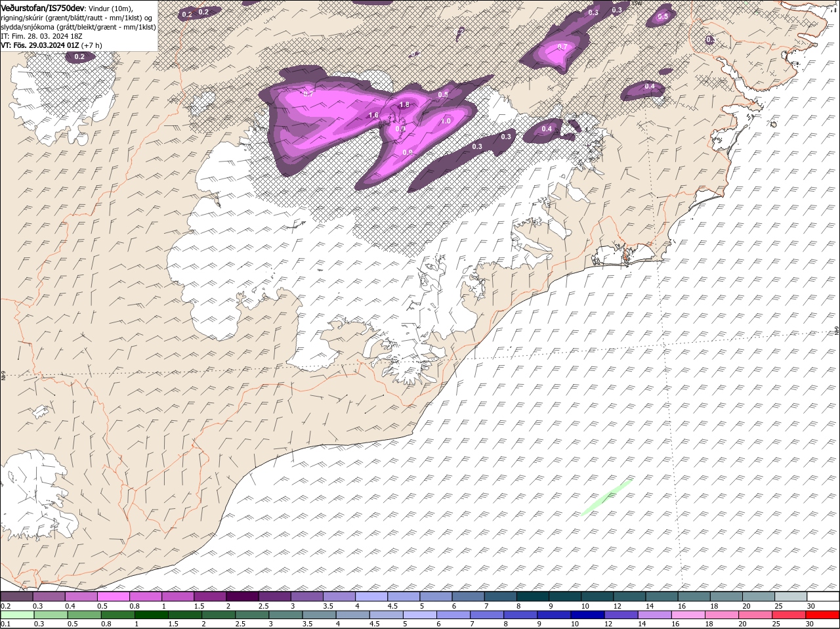Click the 8 dark teal swatch, upper legend row
Viewport: 840px width, 629px height.
click(x=532, y=597)
